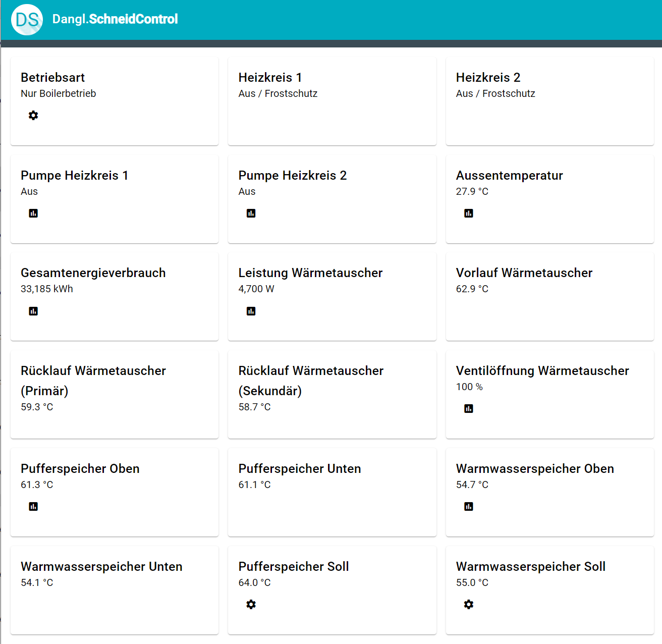
Task: Select Warmwasserspeicher Unten heading
Action: (x=101, y=566)
